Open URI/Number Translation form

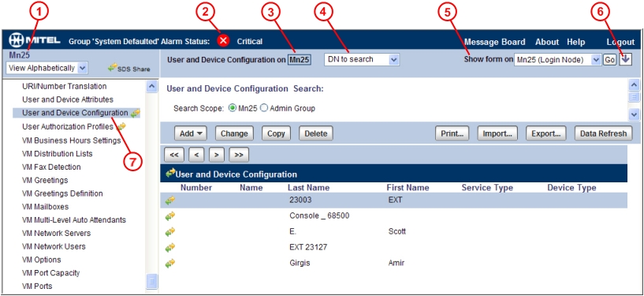[x=65, y=86]
